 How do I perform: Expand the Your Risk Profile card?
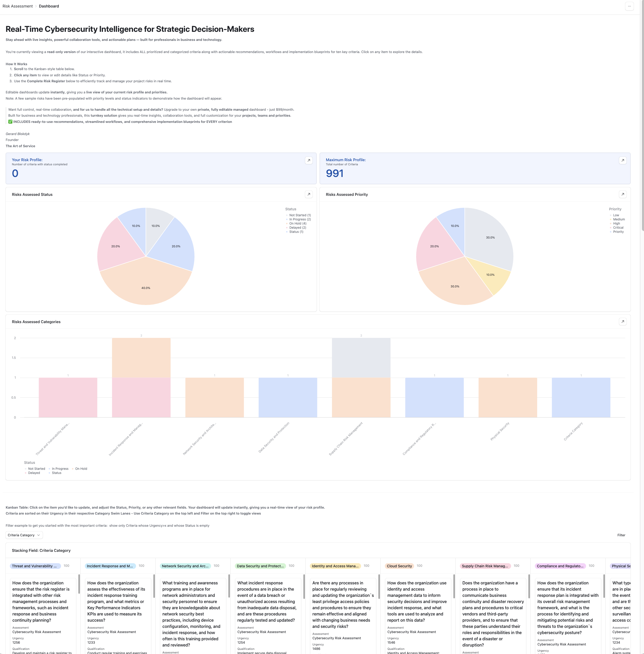click(309, 160)
